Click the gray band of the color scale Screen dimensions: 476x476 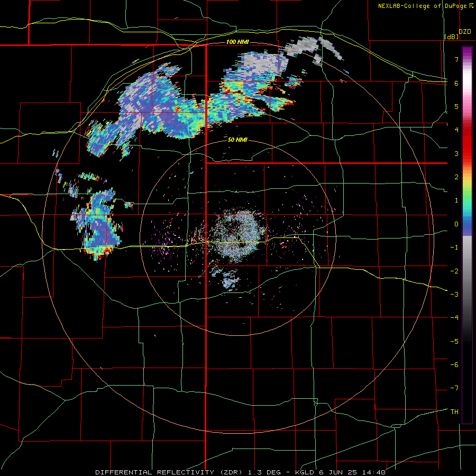[467, 267]
